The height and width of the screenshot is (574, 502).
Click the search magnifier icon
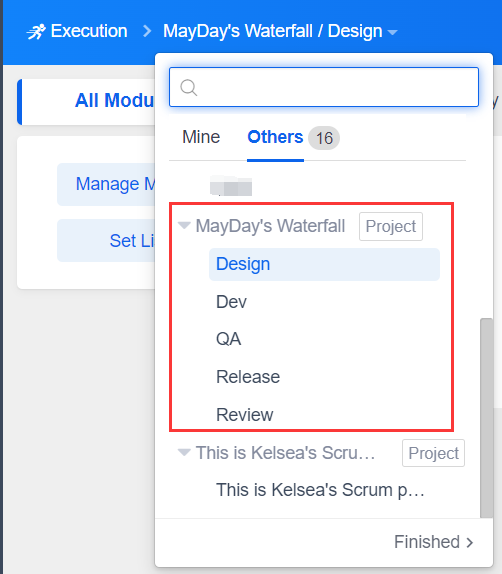[x=189, y=87]
